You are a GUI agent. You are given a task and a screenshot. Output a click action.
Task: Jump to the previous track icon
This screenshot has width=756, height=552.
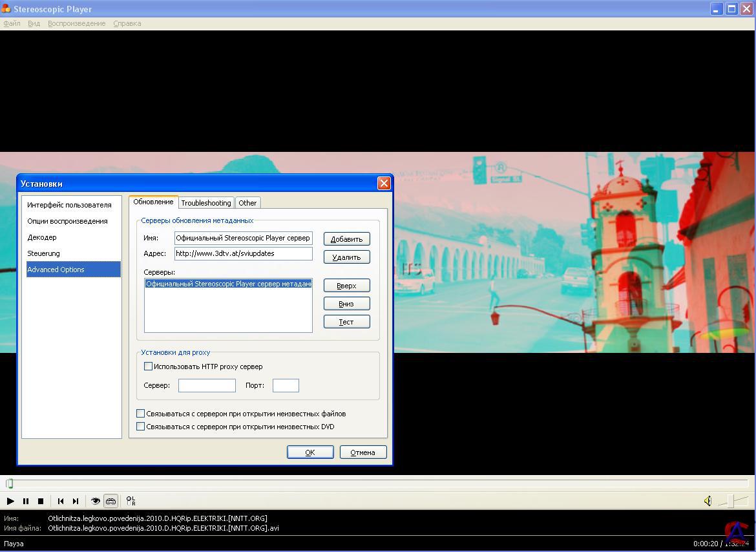coord(61,501)
